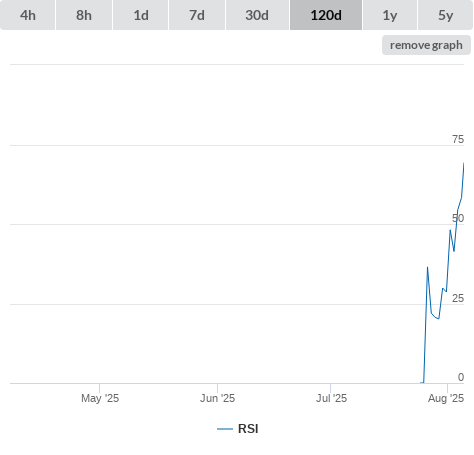Toggle RSI series via legend label

click(248, 429)
